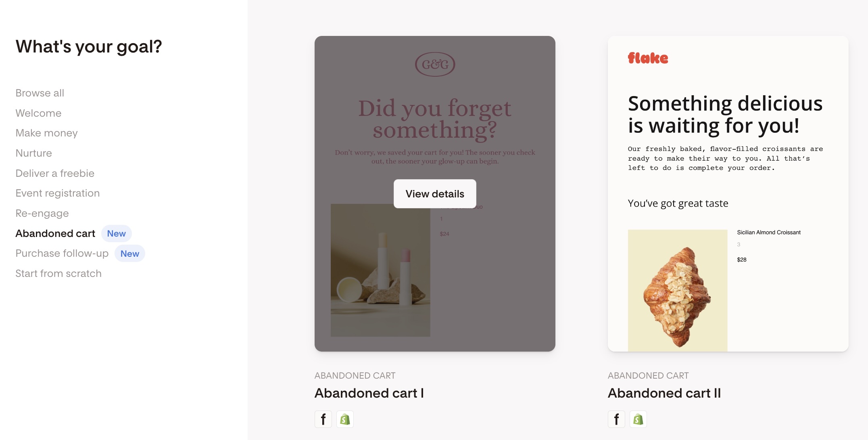
Task: Click Shopify icon under Abandoned cart I
Action: pos(345,419)
